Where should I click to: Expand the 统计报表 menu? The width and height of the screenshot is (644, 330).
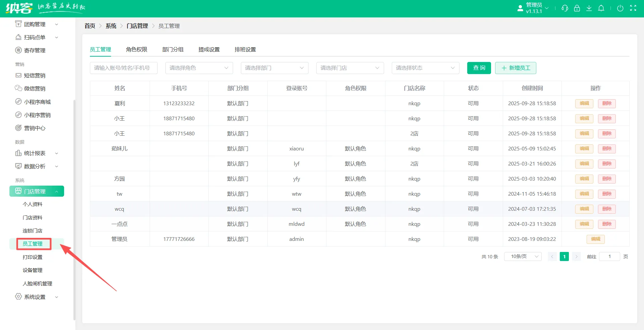[x=37, y=153]
